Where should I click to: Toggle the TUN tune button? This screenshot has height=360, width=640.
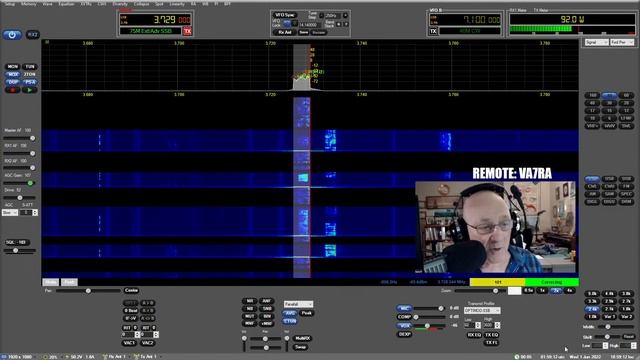(29, 67)
